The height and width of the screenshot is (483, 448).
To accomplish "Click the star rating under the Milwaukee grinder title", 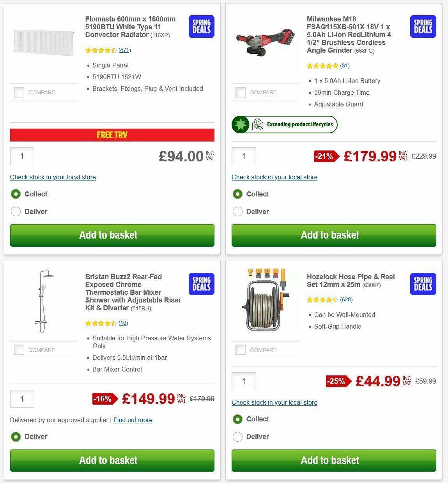I will [323, 66].
